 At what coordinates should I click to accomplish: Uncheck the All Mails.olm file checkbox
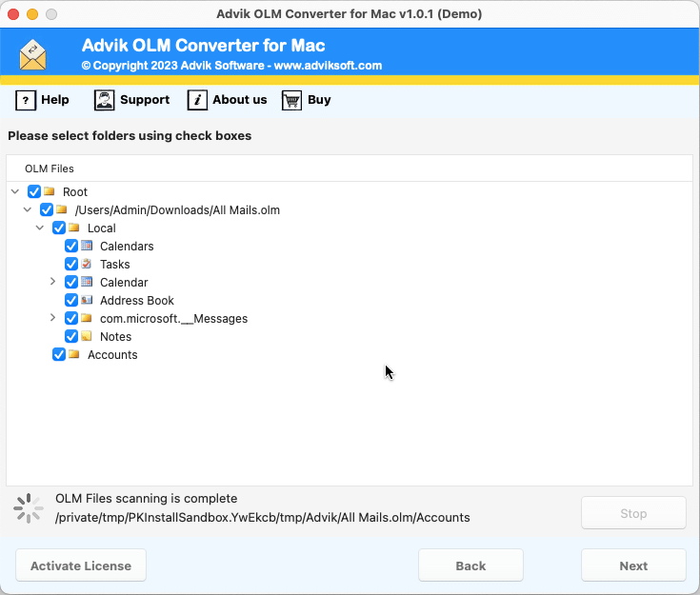(47, 209)
